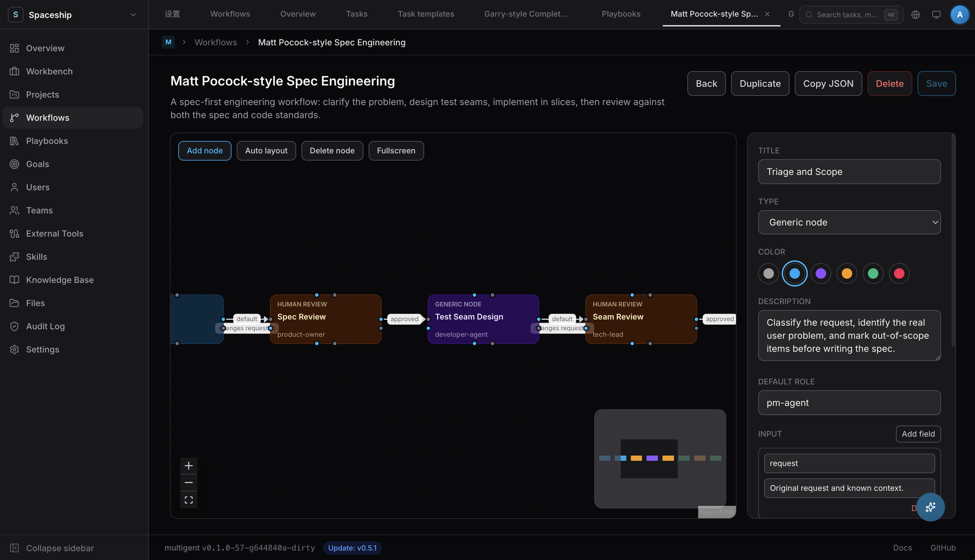The image size is (975, 560).
Task: Switch to the Task templates tab
Action: click(x=425, y=14)
